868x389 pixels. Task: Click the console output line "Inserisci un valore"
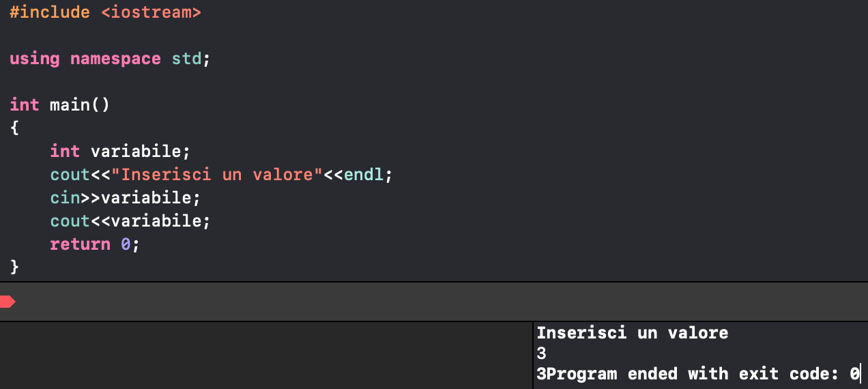[x=632, y=333]
